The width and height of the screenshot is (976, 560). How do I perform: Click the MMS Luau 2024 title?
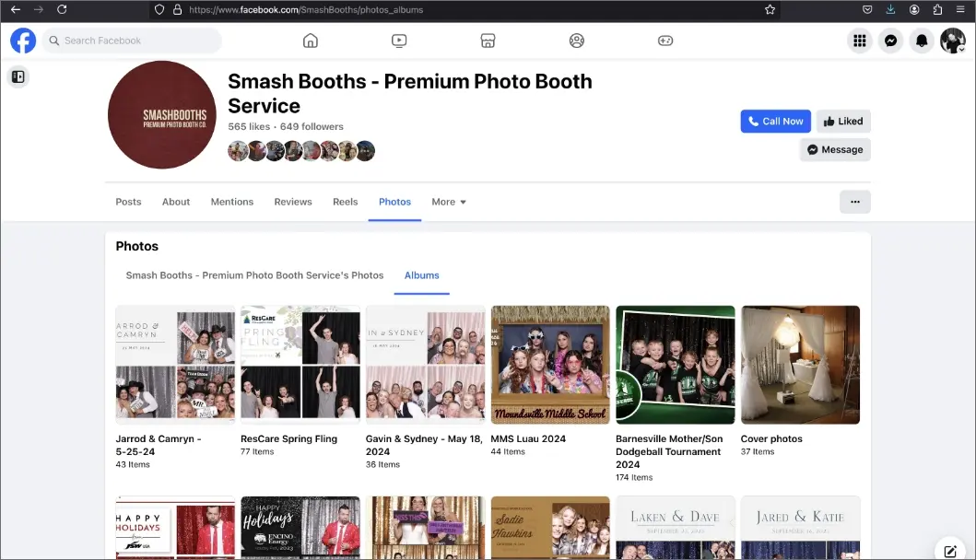[x=528, y=438]
